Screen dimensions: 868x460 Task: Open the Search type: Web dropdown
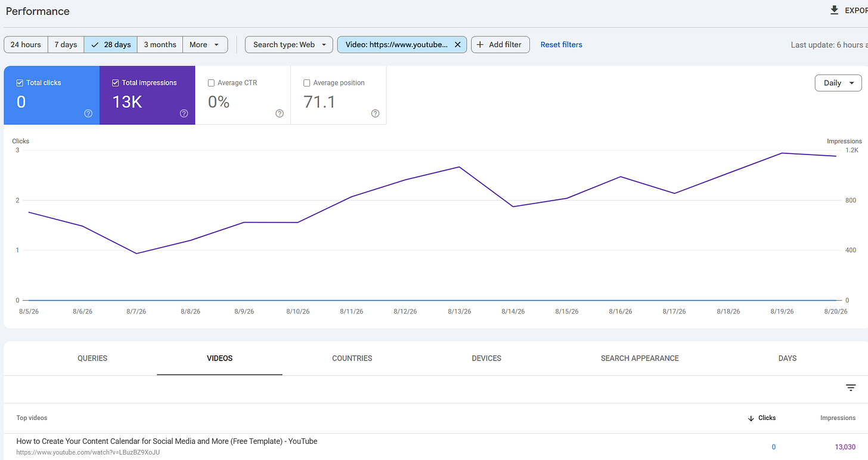pos(289,45)
